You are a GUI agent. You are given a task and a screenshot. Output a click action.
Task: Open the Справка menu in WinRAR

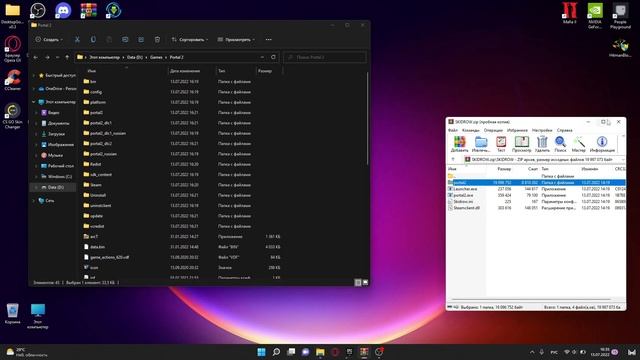[564, 130]
